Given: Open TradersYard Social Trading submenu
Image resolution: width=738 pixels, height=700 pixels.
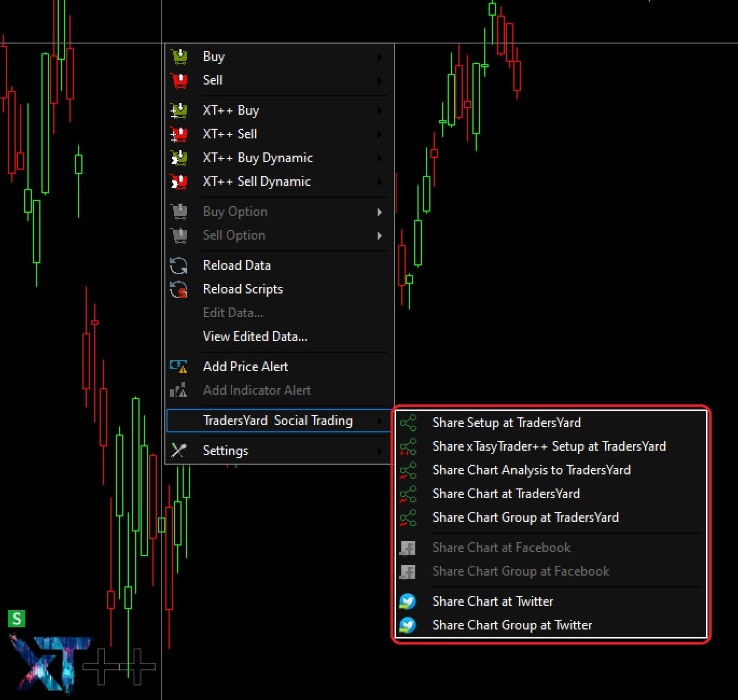Looking at the screenshot, I should pyautogui.click(x=279, y=421).
